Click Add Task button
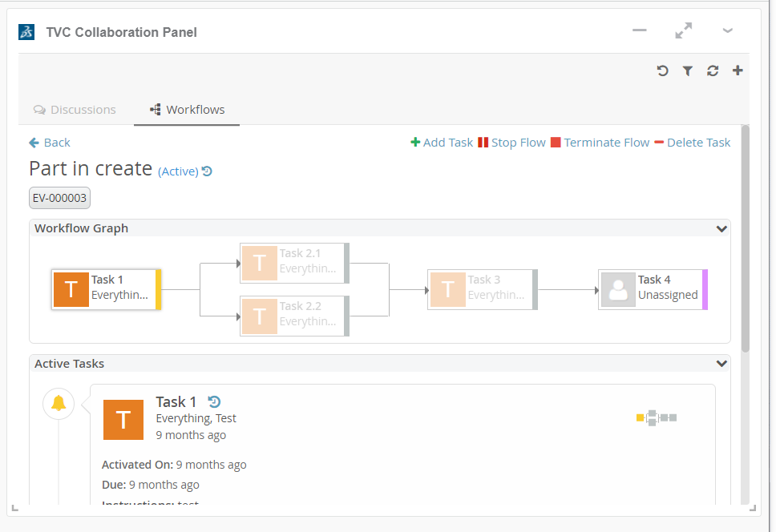 click(x=442, y=143)
